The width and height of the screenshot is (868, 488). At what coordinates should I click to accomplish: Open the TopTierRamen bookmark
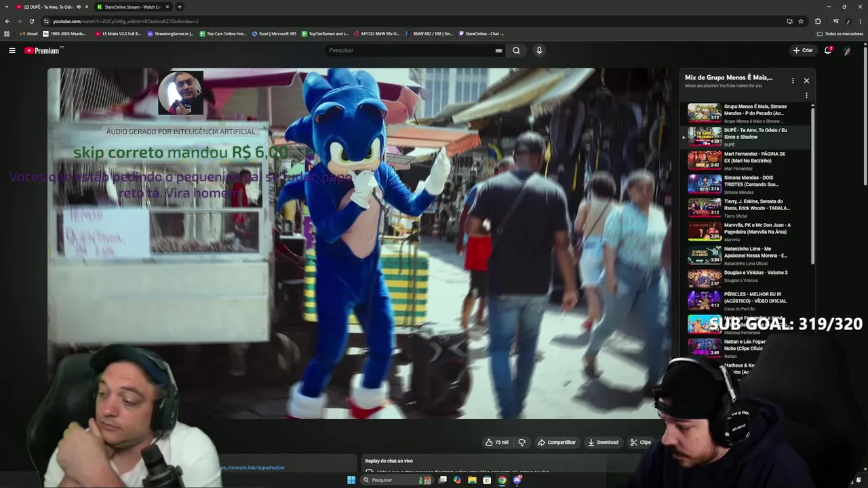click(x=325, y=33)
